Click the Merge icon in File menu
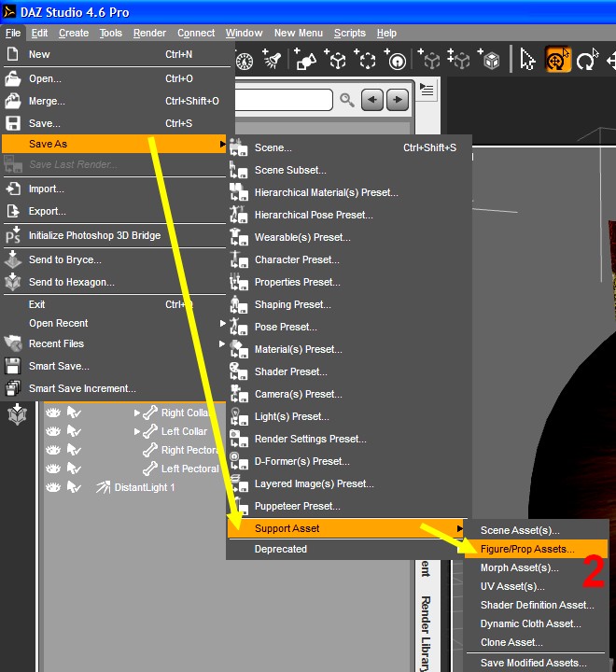616x672 pixels. tap(13, 101)
